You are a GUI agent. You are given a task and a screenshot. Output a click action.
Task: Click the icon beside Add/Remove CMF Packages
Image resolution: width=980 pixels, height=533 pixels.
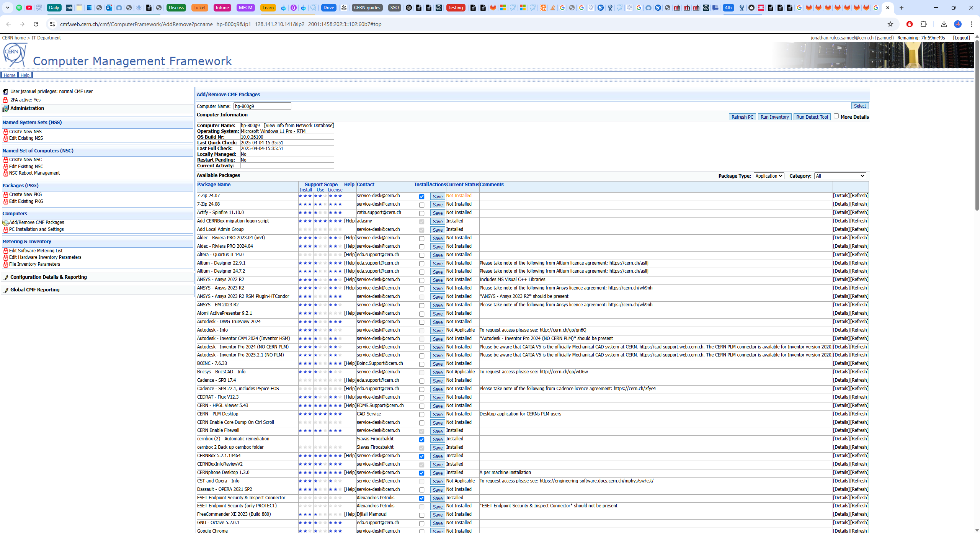click(x=5, y=223)
